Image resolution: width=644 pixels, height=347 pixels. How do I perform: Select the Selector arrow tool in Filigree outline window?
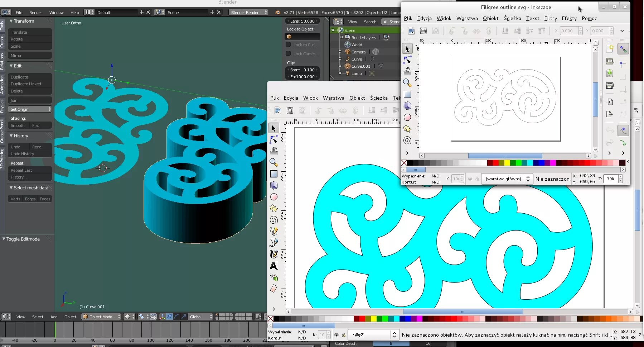pos(407,48)
